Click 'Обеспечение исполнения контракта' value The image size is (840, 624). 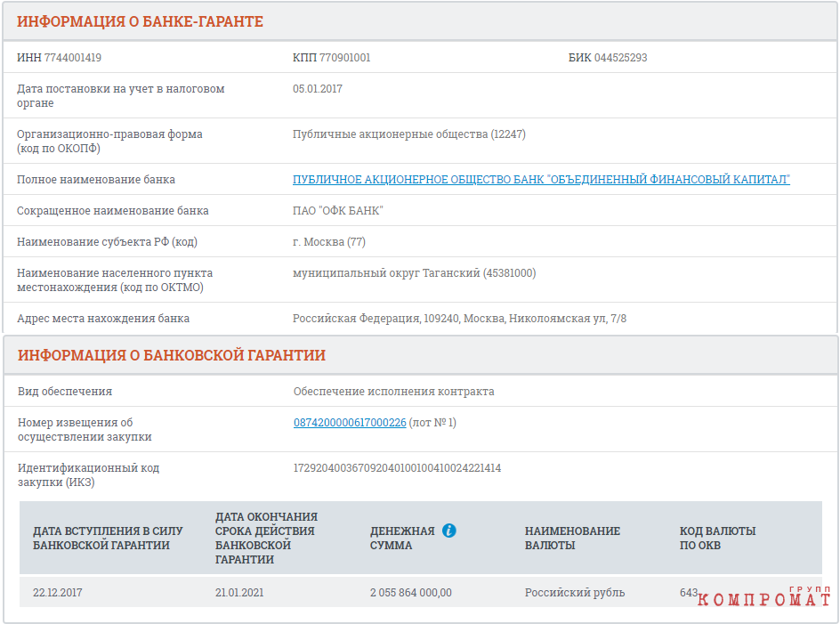pos(393,392)
